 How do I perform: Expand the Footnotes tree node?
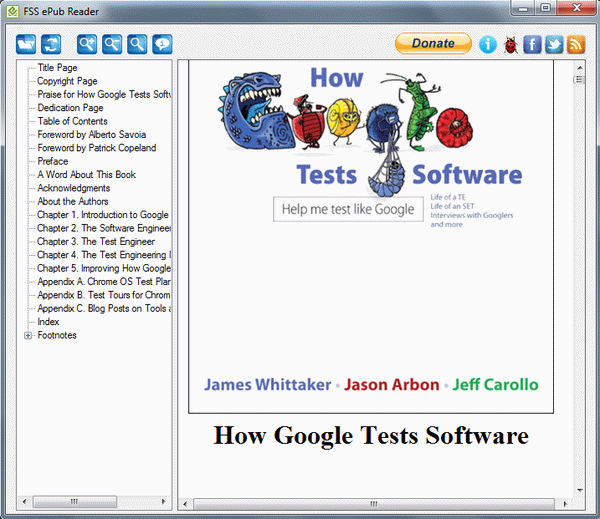[x=28, y=336]
